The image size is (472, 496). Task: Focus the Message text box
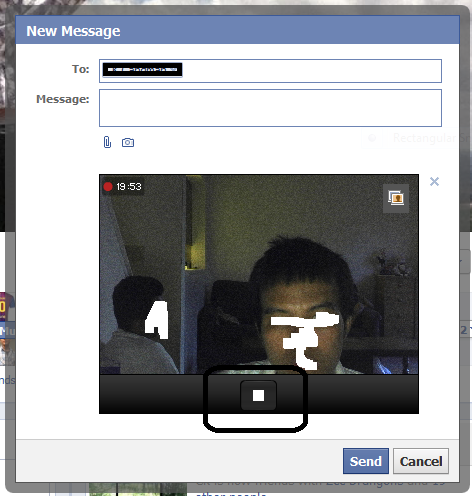[270, 108]
